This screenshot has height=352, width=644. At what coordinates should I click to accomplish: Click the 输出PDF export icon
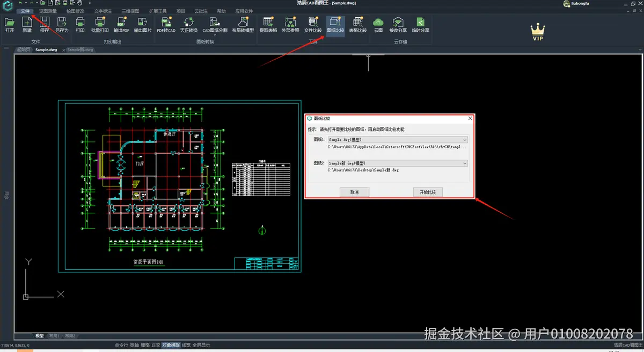121,23
